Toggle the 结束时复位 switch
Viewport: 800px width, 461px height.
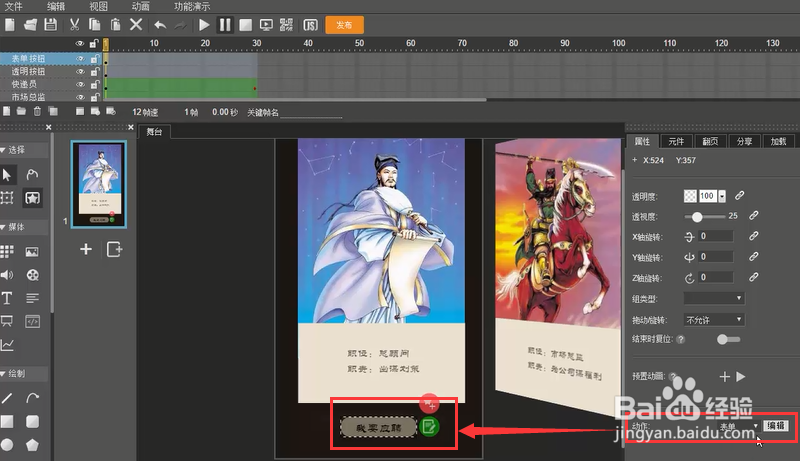(x=728, y=339)
